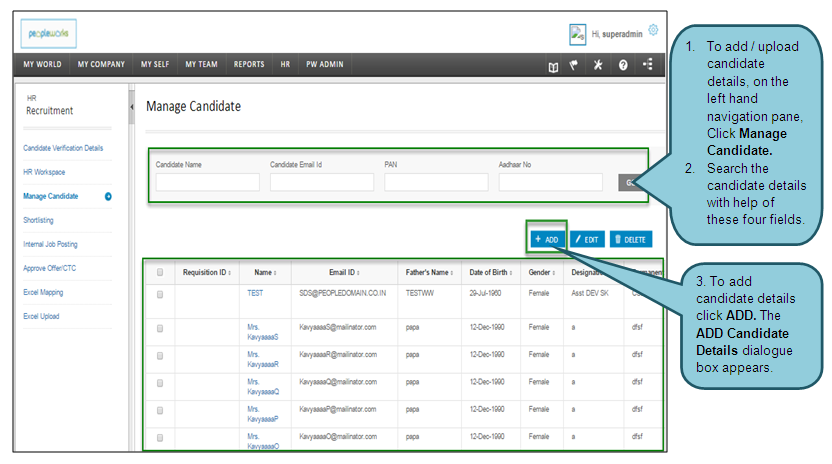Click the Aadhaar No input field
832x464 pixels.
tap(550, 182)
